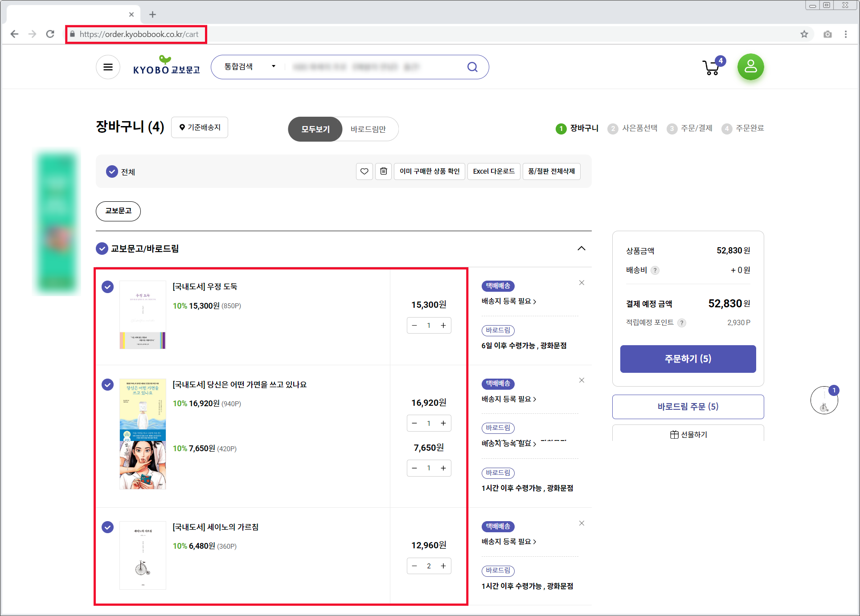
Task: Click the 주문하기 (5) order button
Action: pos(688,359)
